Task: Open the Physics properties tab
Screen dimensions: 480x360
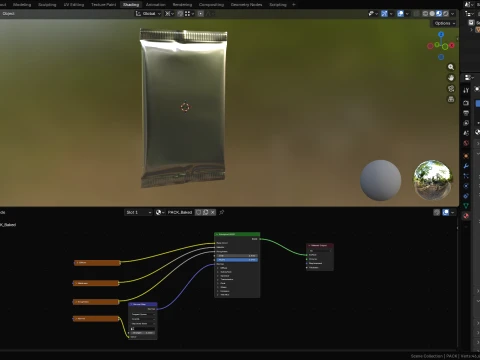Action: pyautogui.click(x=466, y=186)
